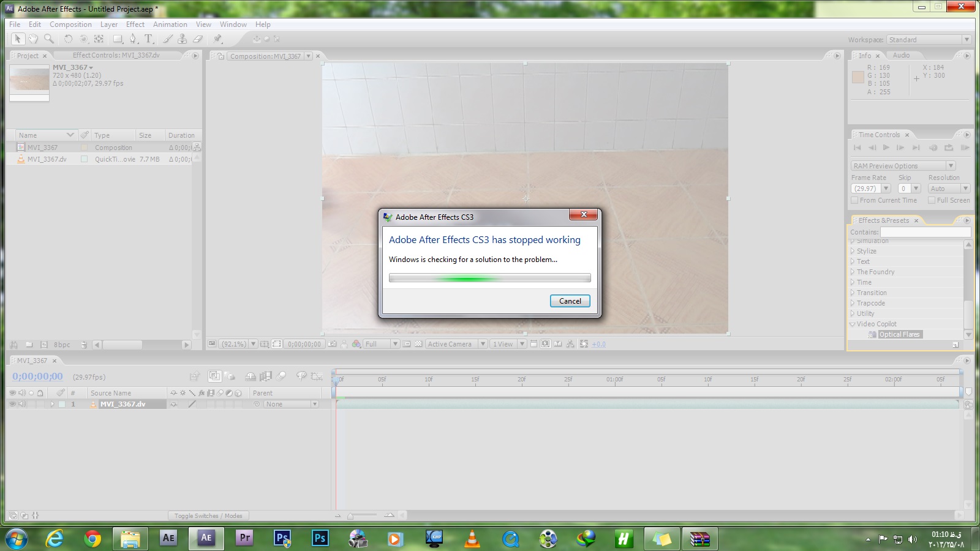Toggle the transparency grid icon

[x=418, y=344]
